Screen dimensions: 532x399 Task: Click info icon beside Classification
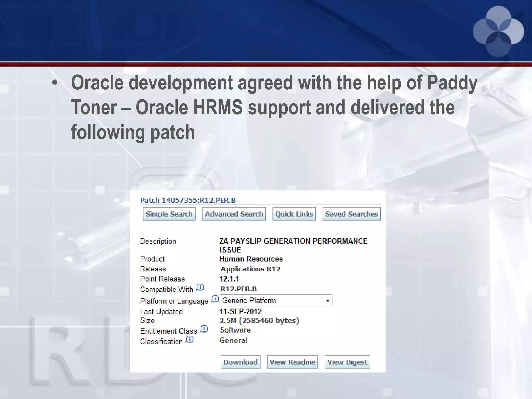[189, 340]
